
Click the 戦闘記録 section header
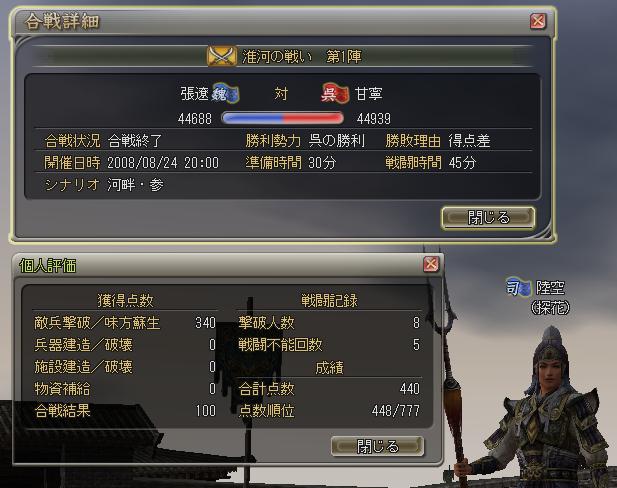tap(329, 301)
